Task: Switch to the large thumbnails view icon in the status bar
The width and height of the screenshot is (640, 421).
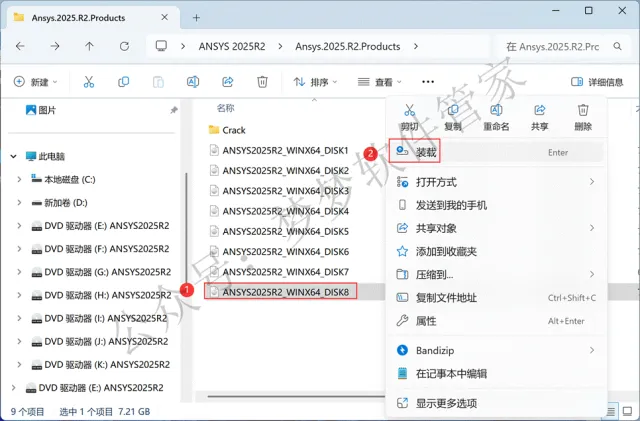Action: (627, 411)
